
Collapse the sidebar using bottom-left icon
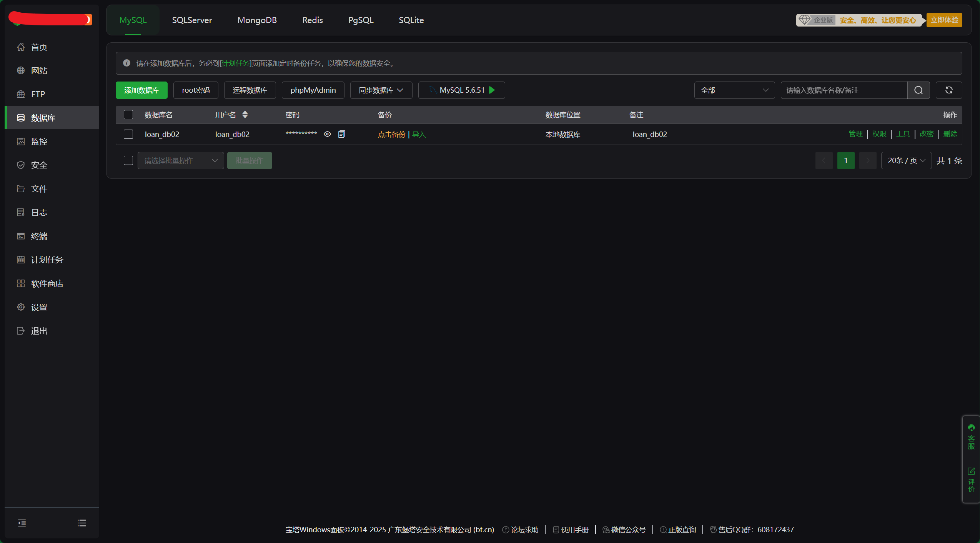point(22,523)
